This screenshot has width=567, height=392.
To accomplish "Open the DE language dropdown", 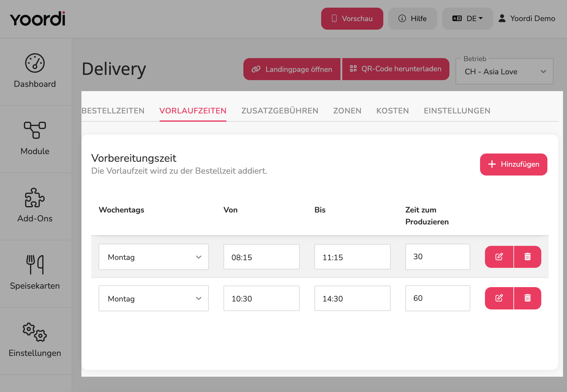I will [x=467, y=19].
